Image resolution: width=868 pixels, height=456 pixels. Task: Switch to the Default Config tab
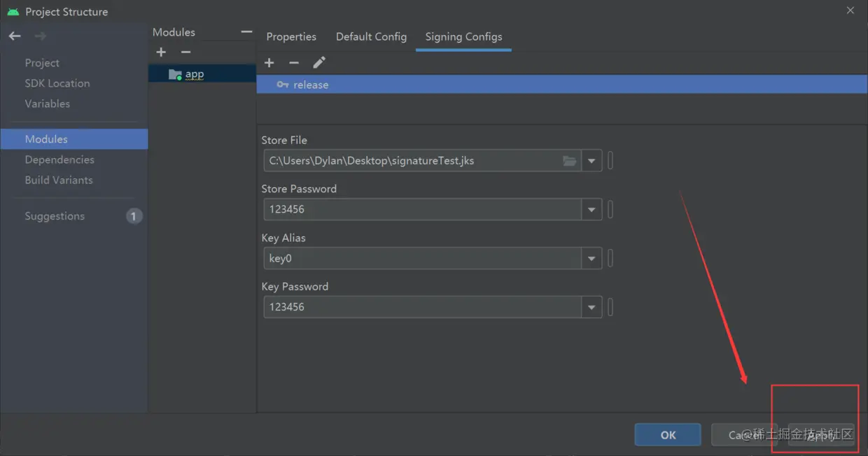click(371, 36)
